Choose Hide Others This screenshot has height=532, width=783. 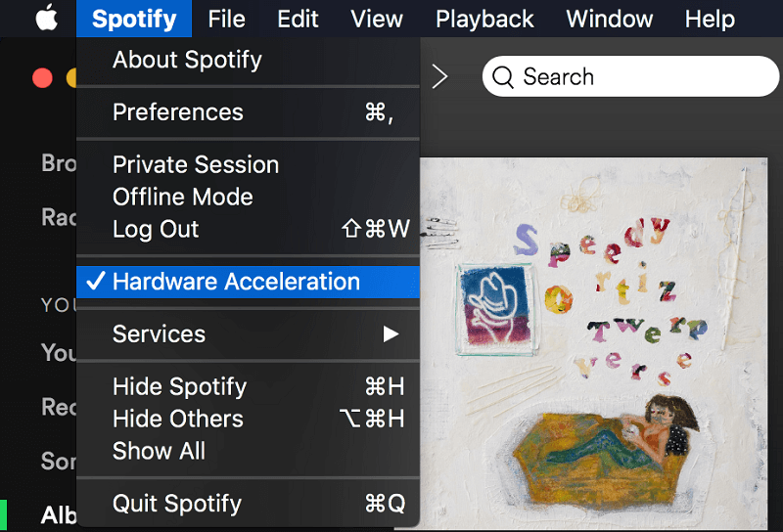(x=178, y=419)
